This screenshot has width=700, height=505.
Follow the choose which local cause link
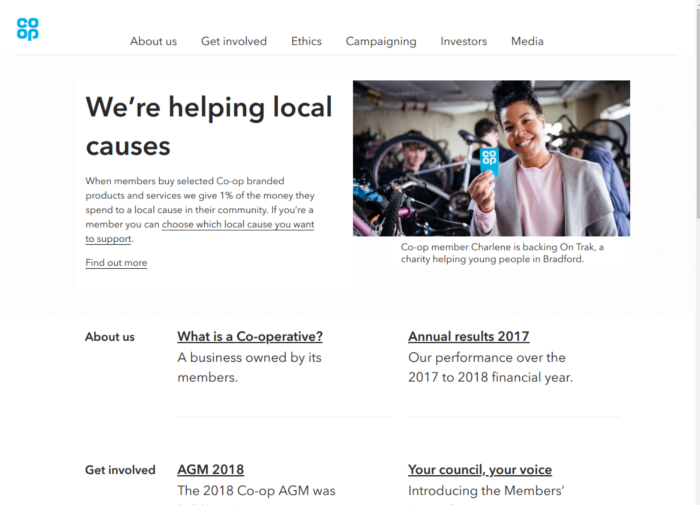point(238,225)
